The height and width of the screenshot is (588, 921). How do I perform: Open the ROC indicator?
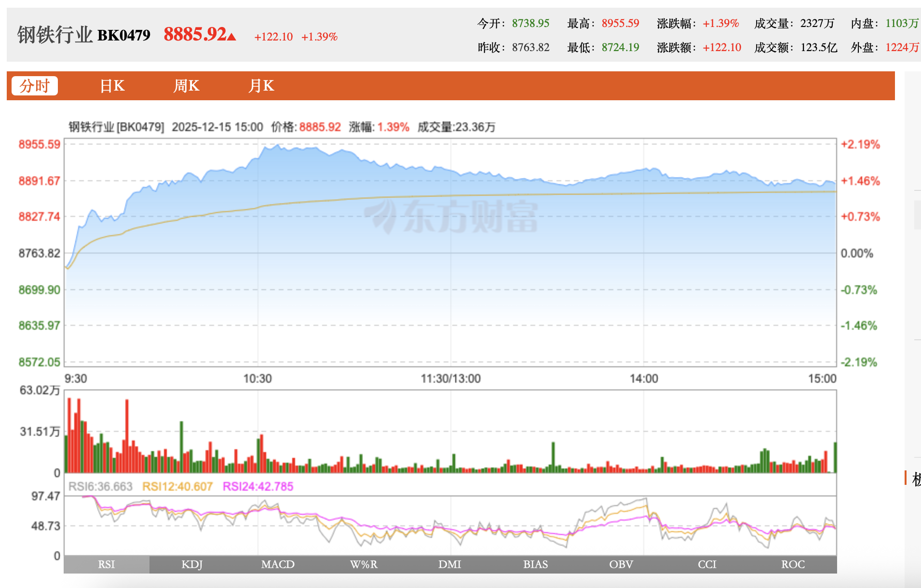793,564
